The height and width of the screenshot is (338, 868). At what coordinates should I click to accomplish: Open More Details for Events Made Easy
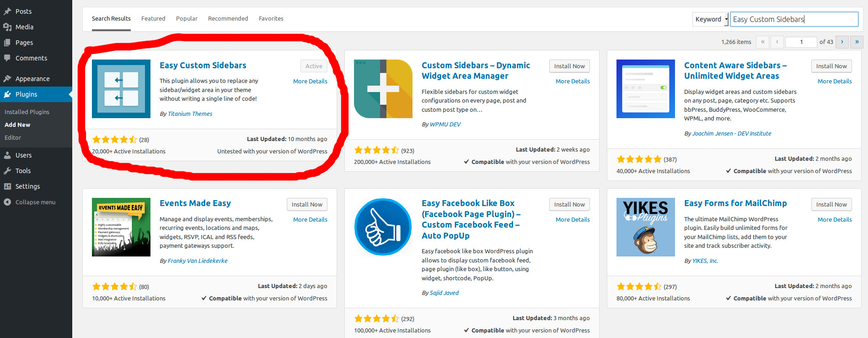tap(310, 219)
